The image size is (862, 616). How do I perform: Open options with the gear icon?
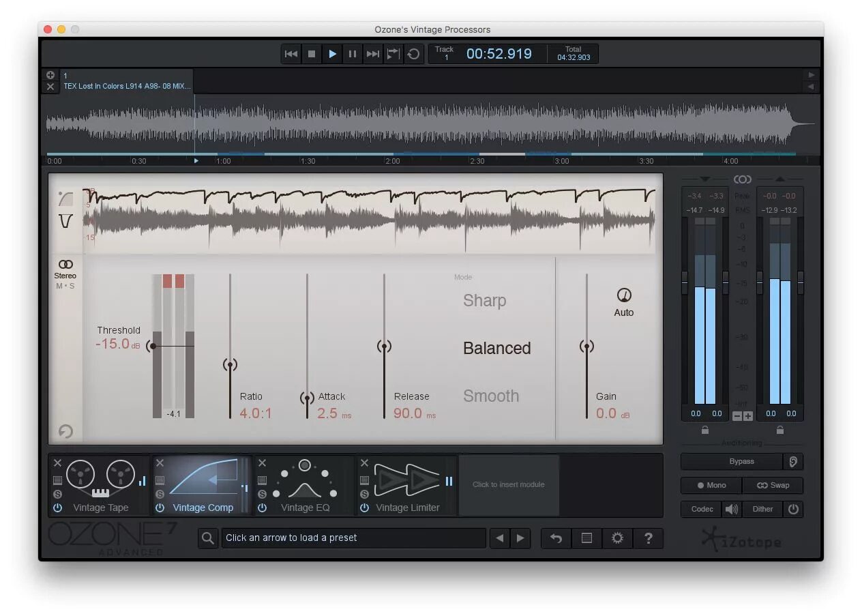pos(617,538)
